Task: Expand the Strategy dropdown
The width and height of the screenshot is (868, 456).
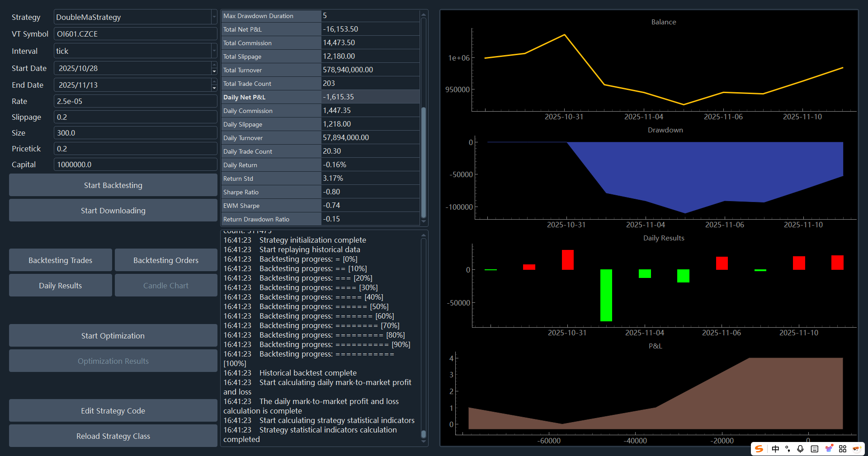Action: (x=214, y=17)
